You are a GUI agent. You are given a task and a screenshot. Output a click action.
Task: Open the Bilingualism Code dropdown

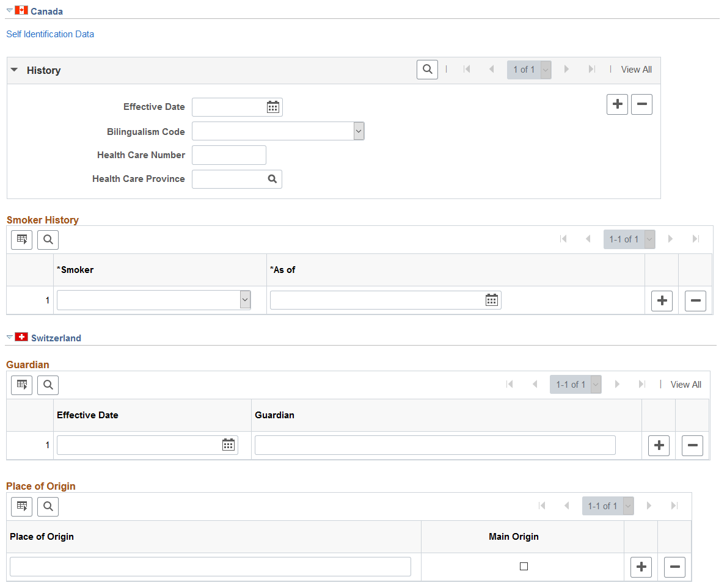click(359, 131)
